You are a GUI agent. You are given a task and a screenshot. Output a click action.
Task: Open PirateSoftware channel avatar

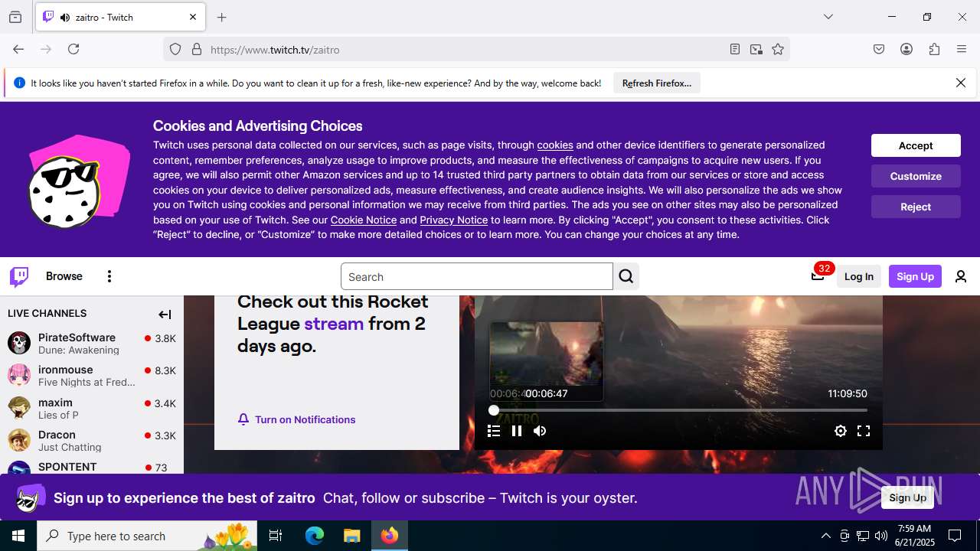coord(19,343)
